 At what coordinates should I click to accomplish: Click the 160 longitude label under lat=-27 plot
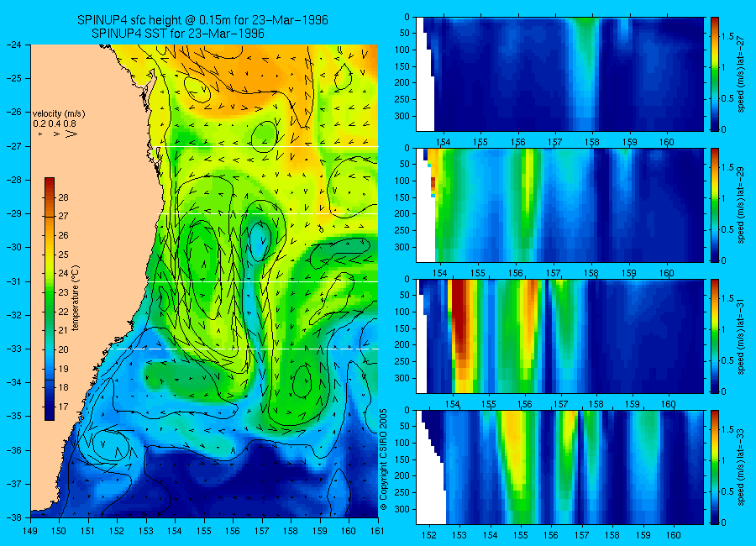(x=667, y=142)
